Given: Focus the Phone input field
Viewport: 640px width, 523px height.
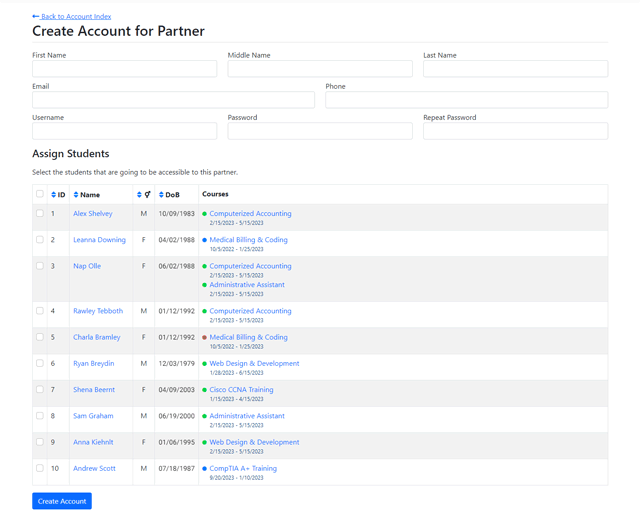Looking at the screenshot, I should pyautogui.click(x=467, y=100).
